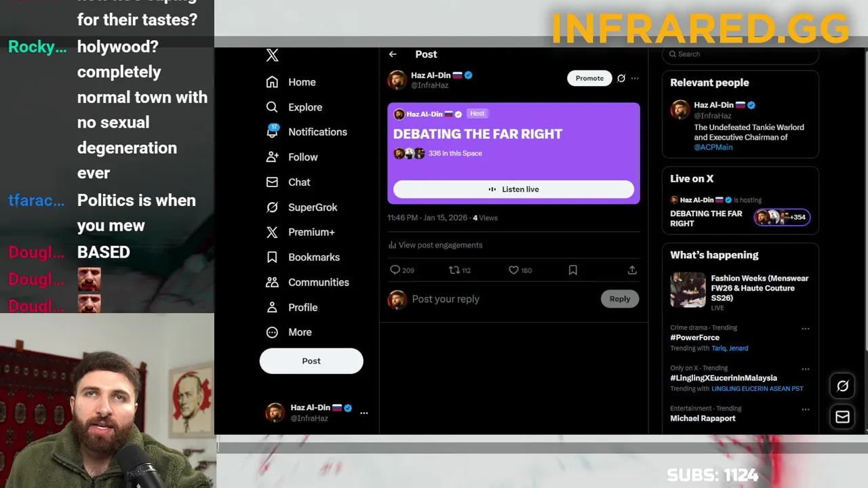Click the Post your reply field
The image size is (868, 488).
pos(502,299)
